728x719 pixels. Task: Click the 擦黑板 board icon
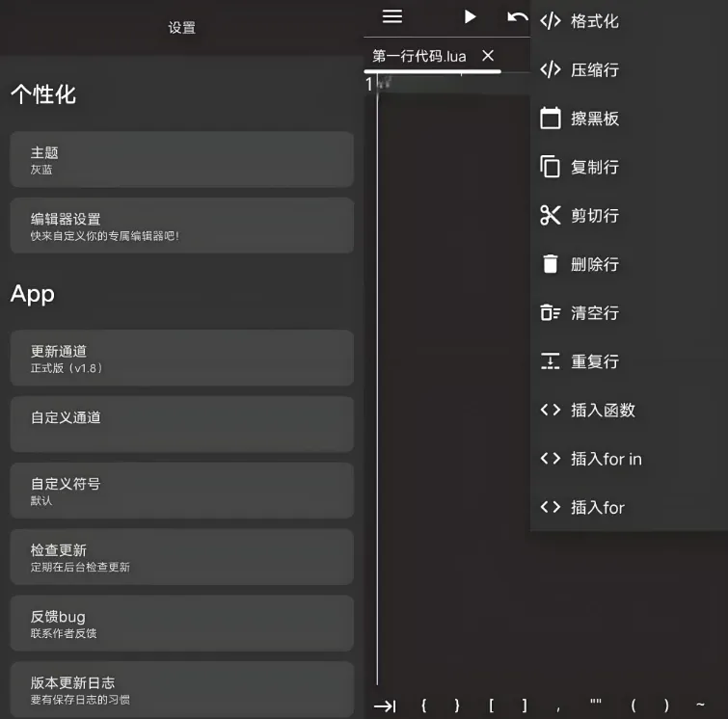(x=551, y=118)
